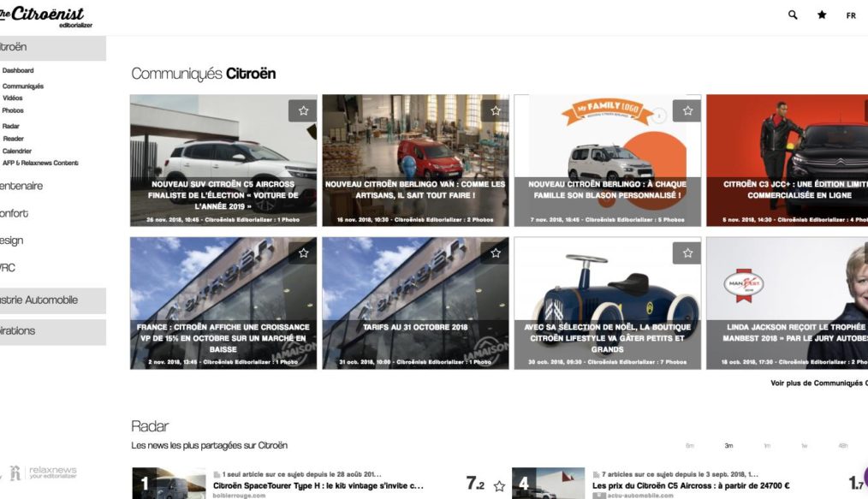Open the croissance VP de 15% card

tap(223, 303)
